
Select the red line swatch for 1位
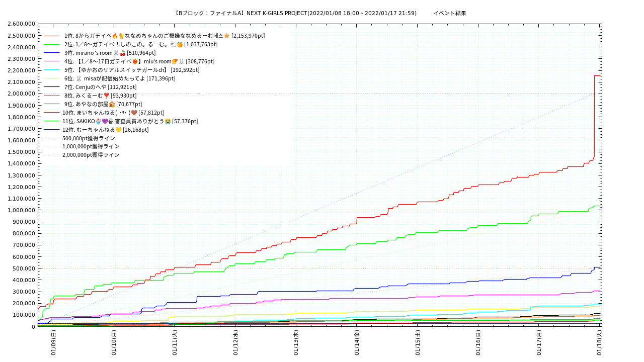click(52, 36)
